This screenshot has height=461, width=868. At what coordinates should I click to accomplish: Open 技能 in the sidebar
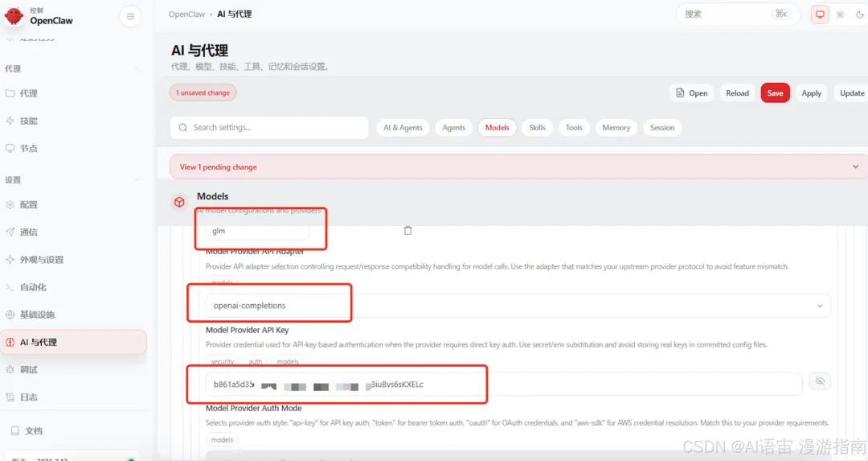[x=73, y=121]
